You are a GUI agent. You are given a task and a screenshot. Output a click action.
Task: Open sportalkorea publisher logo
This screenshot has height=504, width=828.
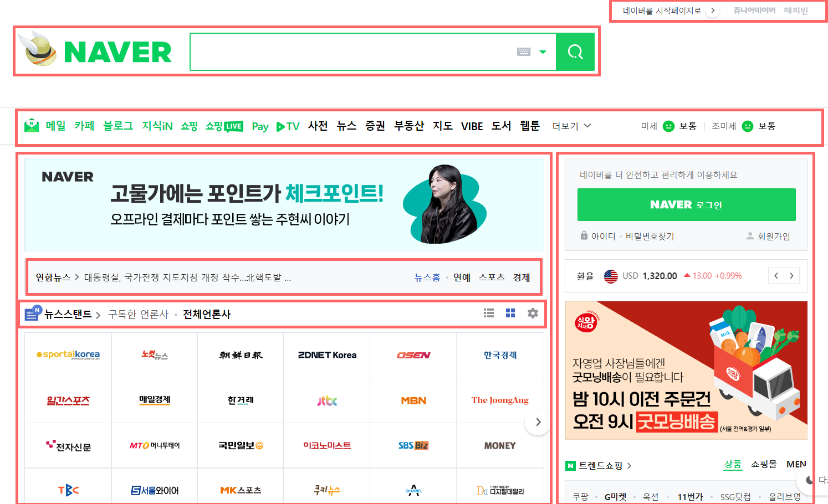pos(68,355)
